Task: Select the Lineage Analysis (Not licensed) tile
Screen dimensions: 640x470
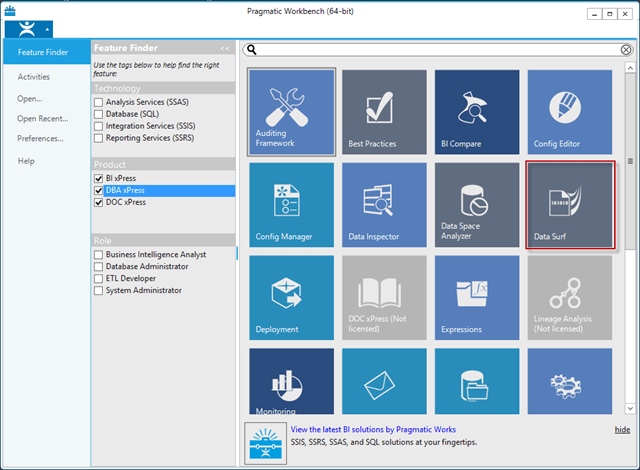Action: tap(569, 297)
